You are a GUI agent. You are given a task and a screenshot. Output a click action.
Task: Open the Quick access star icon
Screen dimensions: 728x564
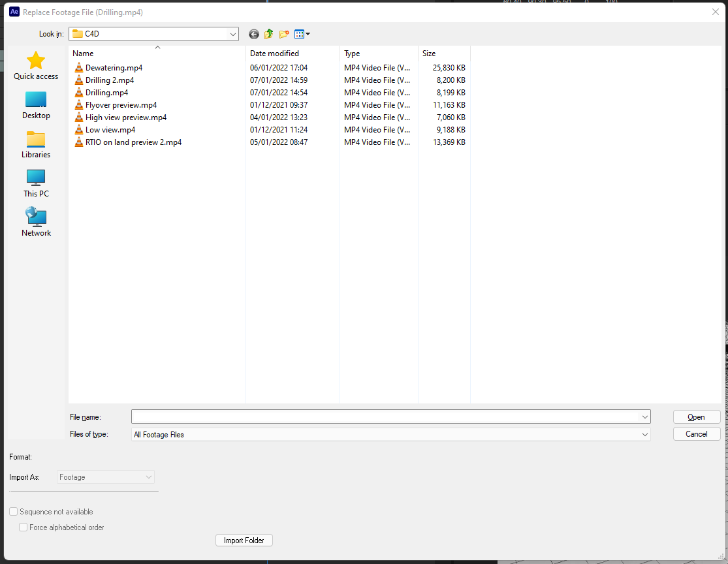35,60
